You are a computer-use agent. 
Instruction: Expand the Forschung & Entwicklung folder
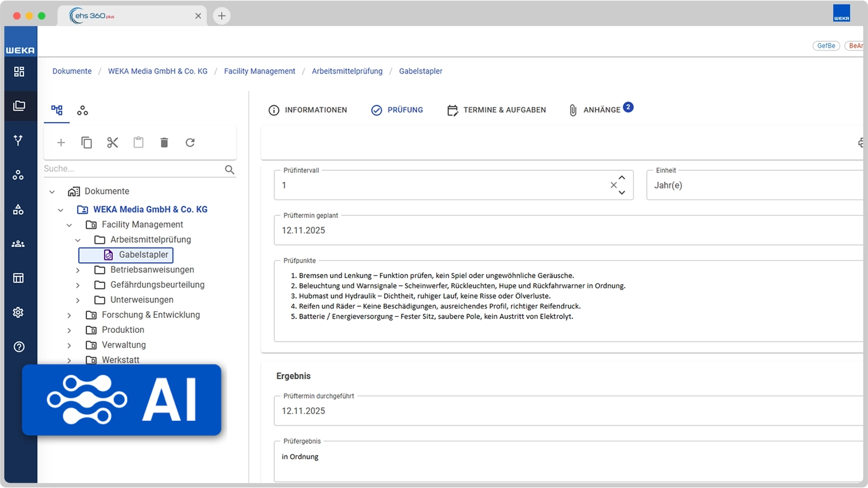[69, 316]
